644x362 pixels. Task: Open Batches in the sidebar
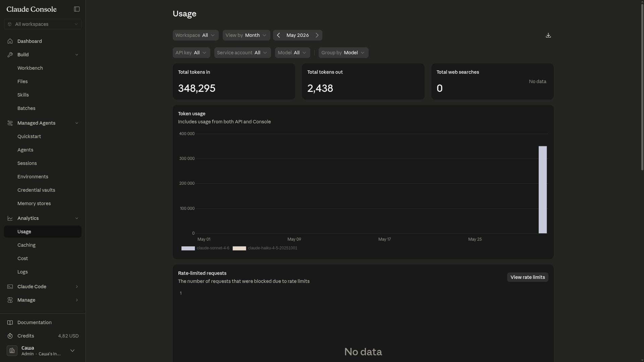[x=43, y=108]
